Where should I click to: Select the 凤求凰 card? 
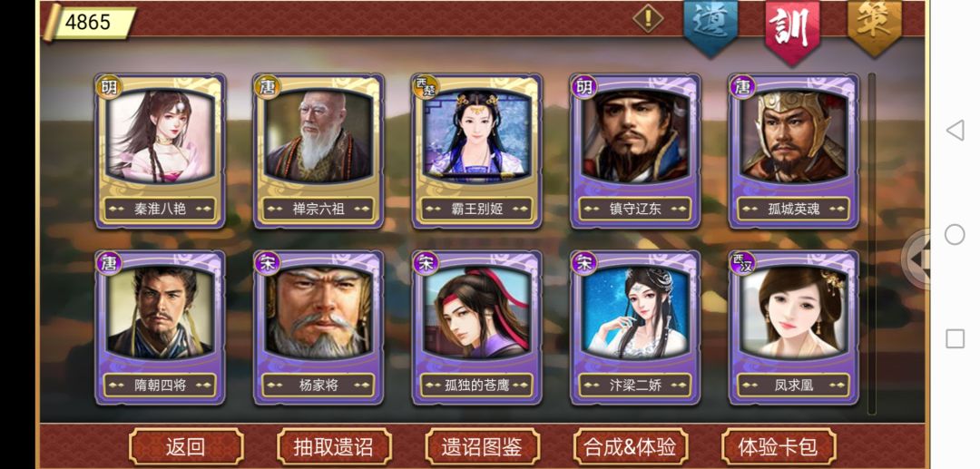click(x=794, y=327)
